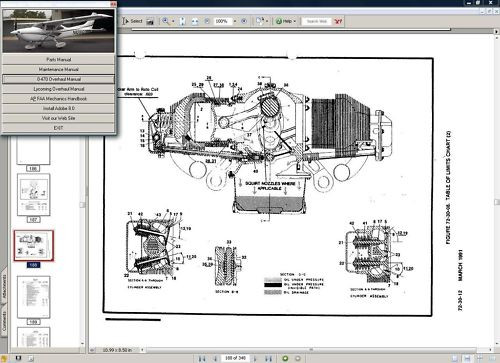Open the zoom percentage dropdown arrow
Image resolution: width=500 pixels, height=363 pixels.
pyautogui.click(x=235, y=21)
